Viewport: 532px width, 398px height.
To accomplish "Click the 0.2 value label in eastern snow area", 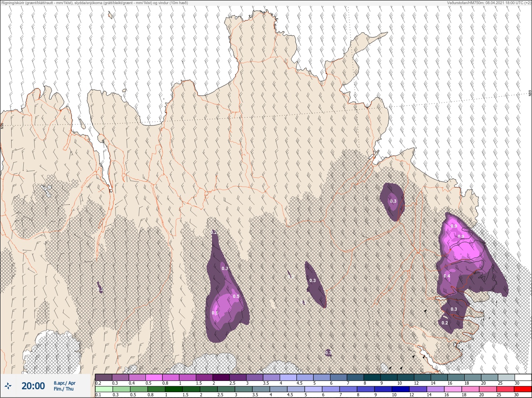I will point(445,323).
